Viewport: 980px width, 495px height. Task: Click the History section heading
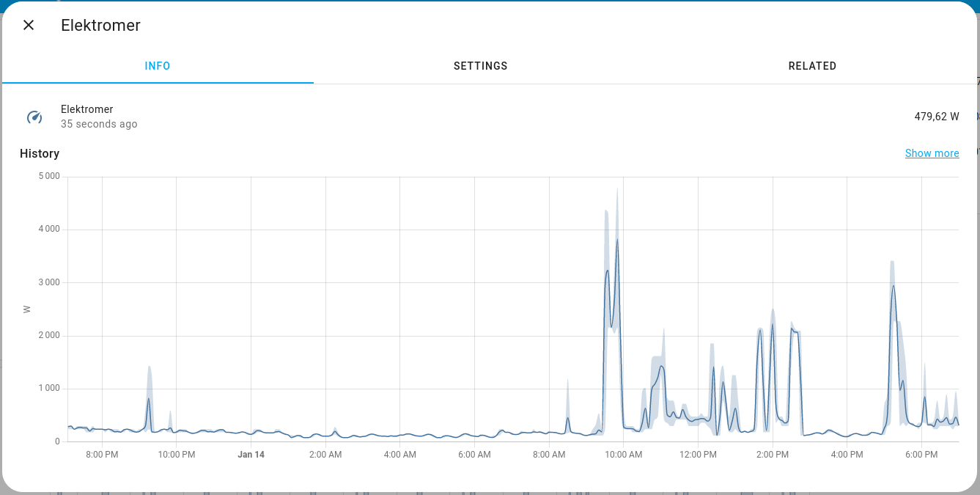pos(40,153)
